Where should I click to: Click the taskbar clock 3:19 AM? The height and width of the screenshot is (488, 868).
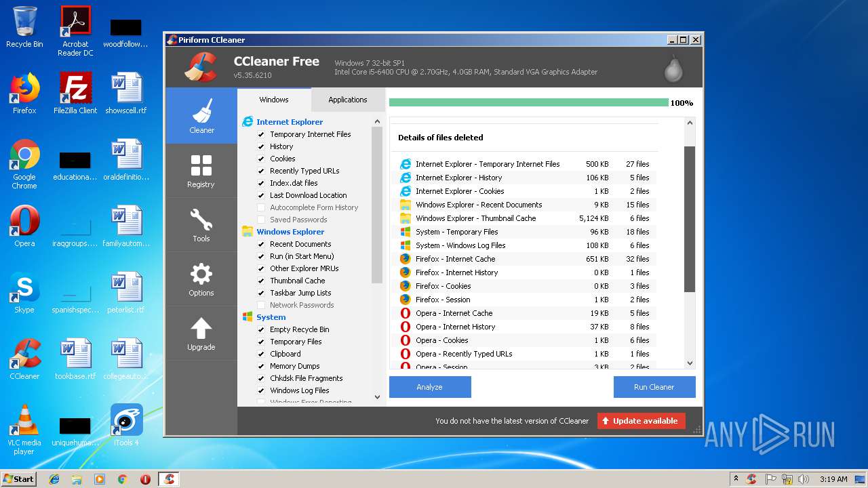click(x=833, y=479)
